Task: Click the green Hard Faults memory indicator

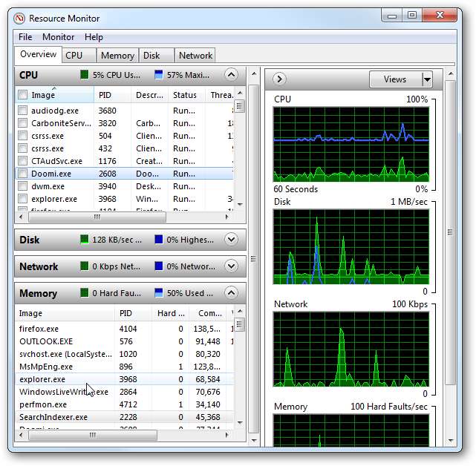Action: 85,293
